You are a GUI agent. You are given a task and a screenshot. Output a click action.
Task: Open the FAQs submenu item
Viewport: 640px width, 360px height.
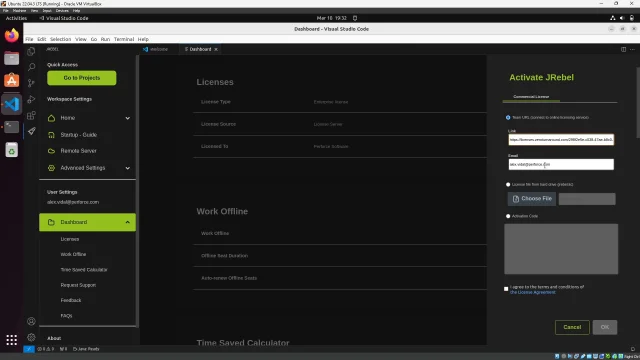point(66,316)
